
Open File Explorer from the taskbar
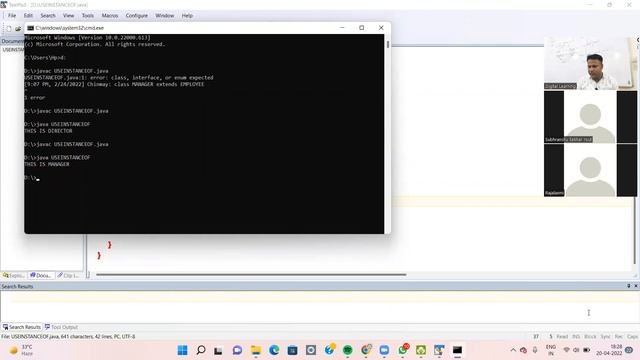(x=256, y=350)
